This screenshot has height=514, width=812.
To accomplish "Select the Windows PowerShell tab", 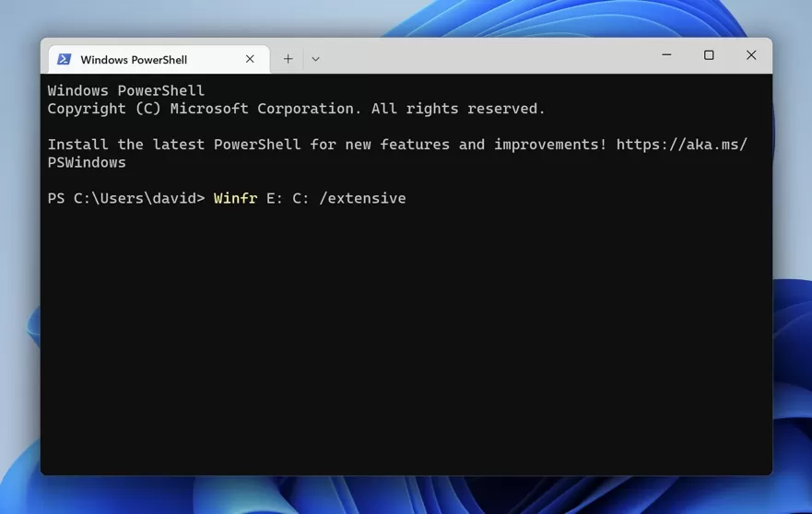I will point(159,60).
